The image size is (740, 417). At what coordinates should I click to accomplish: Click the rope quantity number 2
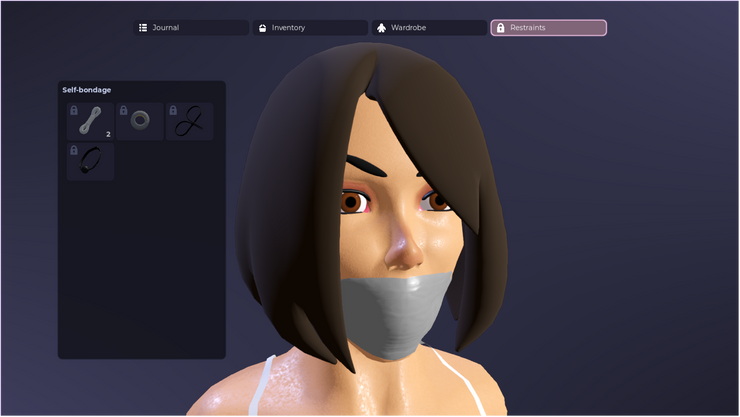pos(108,134)
